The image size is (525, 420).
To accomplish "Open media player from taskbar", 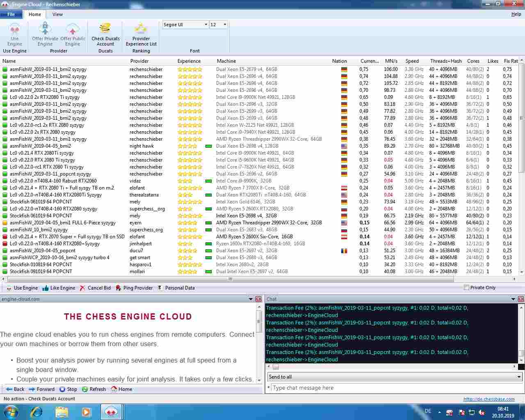I will (86, 412).
